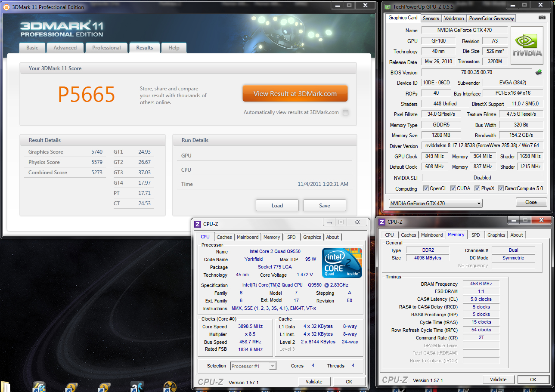555x392 pixels.
Task: Click the Combined Score value 5273
Action: click(x=97, y=173)
